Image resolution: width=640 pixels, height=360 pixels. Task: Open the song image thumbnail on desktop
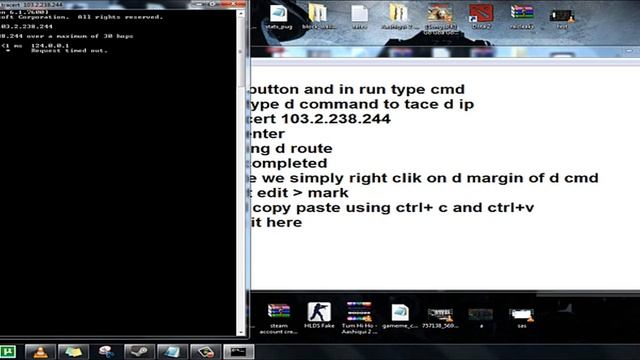coord(440,18)
